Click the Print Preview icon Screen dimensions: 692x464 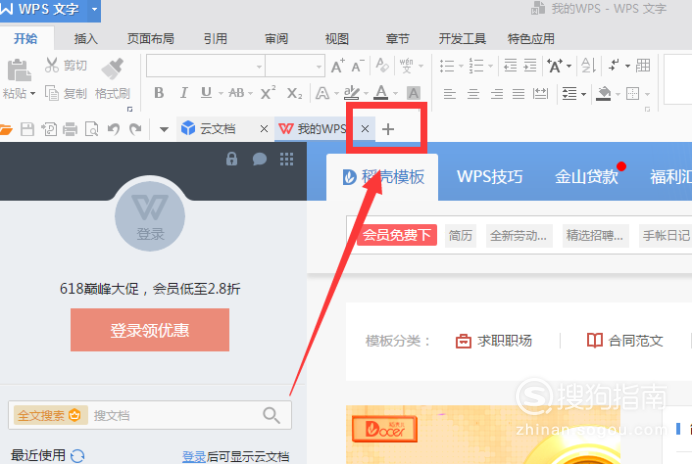[91, 129]
